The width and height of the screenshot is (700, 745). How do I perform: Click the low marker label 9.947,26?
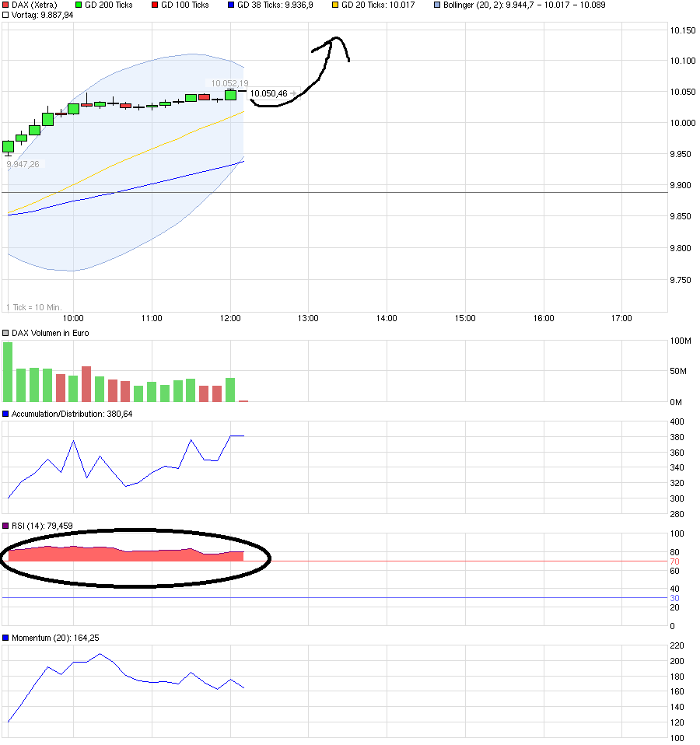[x=23, y=164]
